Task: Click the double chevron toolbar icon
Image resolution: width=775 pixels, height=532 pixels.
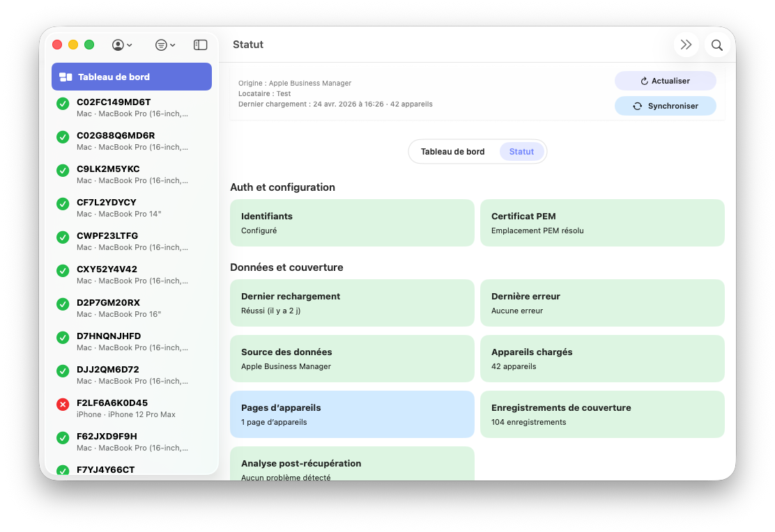Action: coord(686,45)
